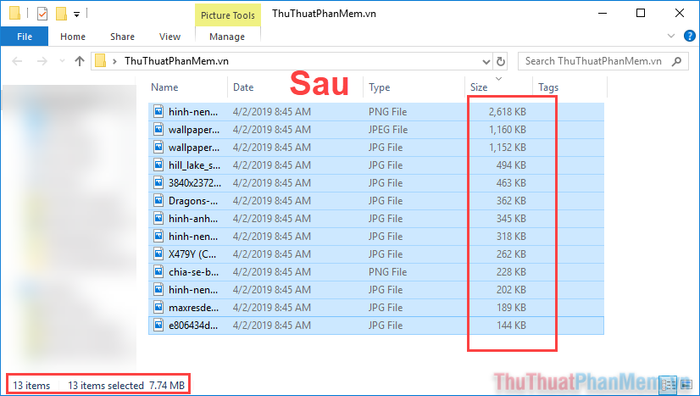Viewport: 700px width, 396px height.
Task: Open the recent locations dropdown arrow
Action: click(62, 61)
